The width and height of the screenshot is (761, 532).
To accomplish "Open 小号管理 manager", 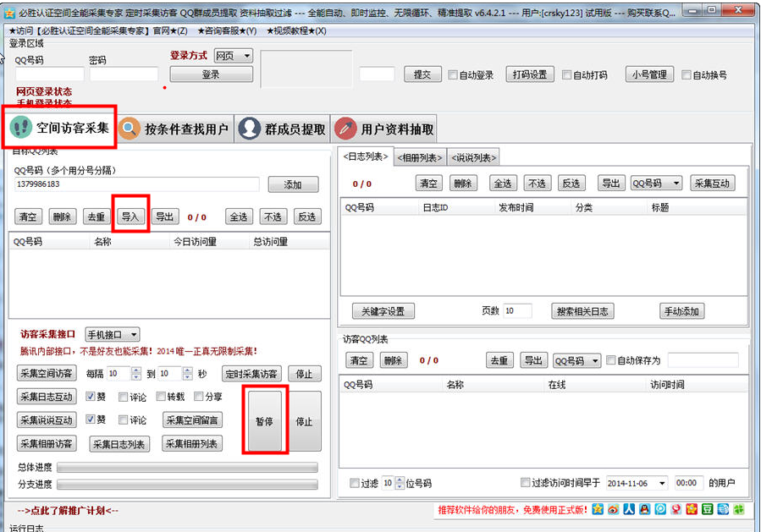I will tap(649, 74).
